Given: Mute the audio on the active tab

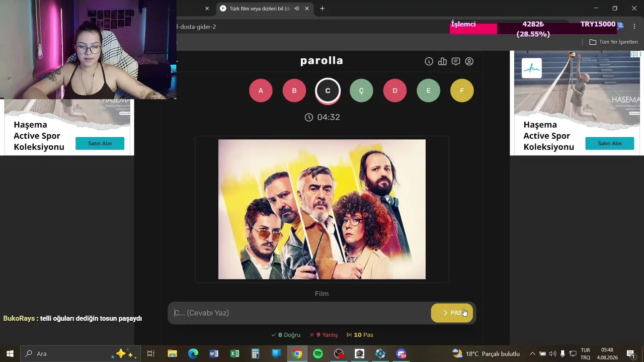Looking at the screenshot, I should pos(297,9).
